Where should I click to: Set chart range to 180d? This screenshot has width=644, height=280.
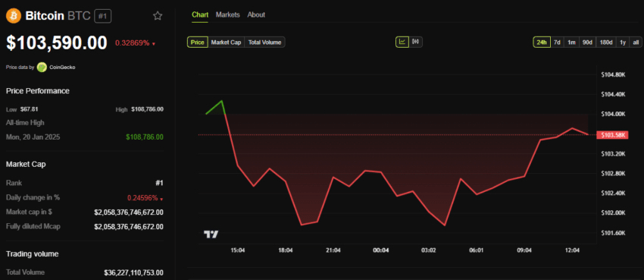click(x=606, y=42)
